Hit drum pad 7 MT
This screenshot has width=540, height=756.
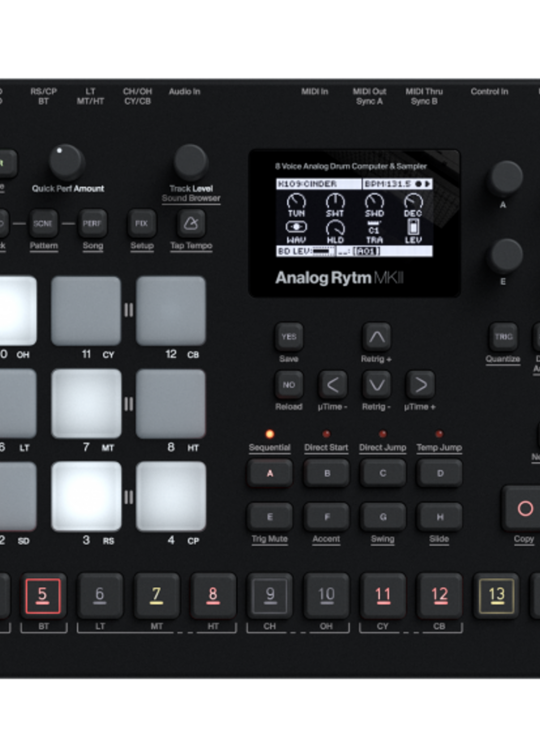[x=86, y=404]
